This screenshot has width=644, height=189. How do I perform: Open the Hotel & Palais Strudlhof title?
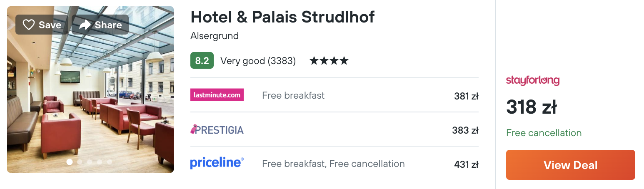(x=283, y=17)
